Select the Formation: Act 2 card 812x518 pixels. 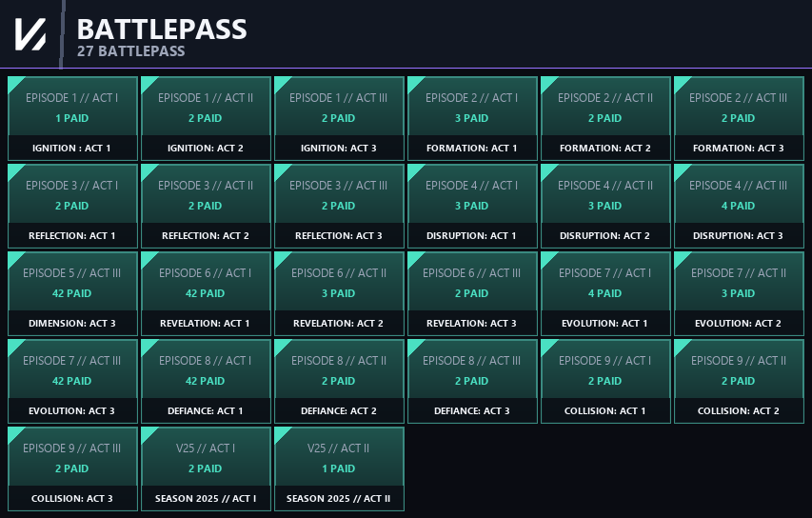point(605,119)
